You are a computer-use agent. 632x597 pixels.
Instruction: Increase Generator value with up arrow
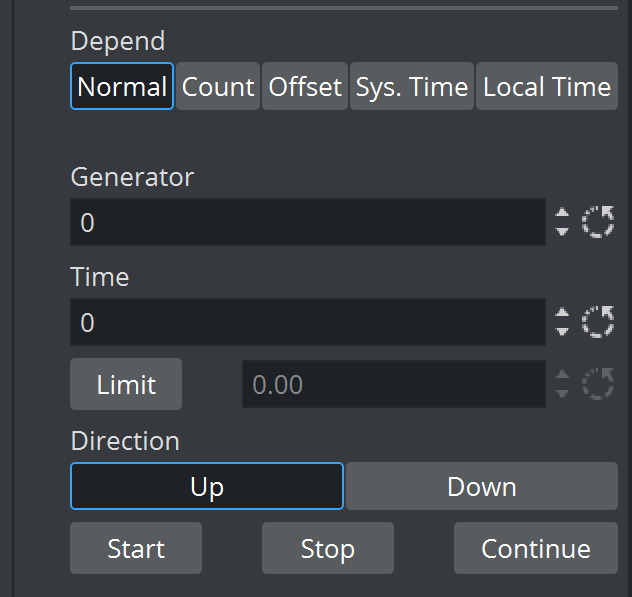[x=562, y=214]
